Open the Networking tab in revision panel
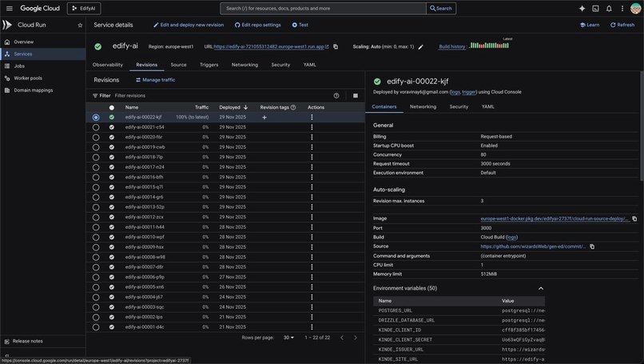Image resolution: width=644 pixels, height=364 pixels. pyautogui.click(x=423, y=106)
